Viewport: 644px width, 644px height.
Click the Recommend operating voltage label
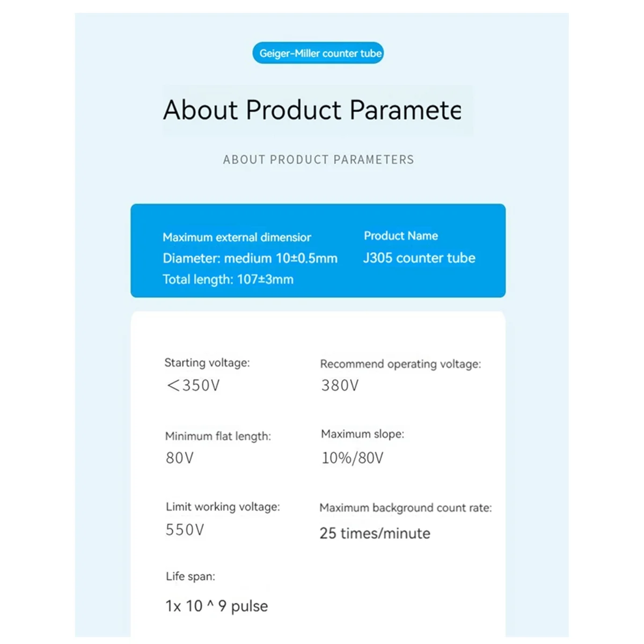click(x=400, y=364)
